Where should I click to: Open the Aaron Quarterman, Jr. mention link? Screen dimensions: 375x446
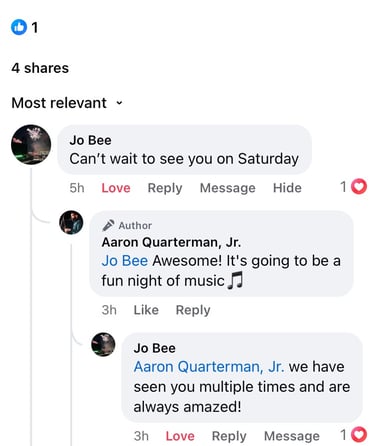pos(209,367)
